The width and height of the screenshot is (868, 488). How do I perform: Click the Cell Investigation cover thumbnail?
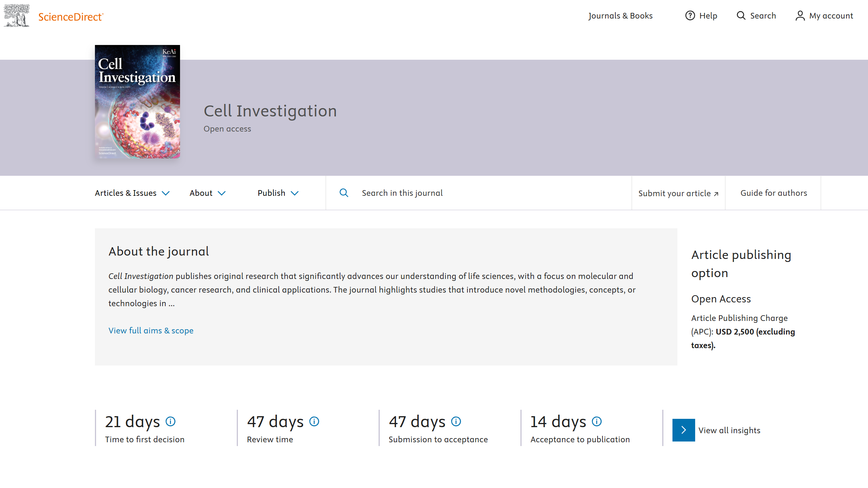pyautogui.click(x=137, y=101)
